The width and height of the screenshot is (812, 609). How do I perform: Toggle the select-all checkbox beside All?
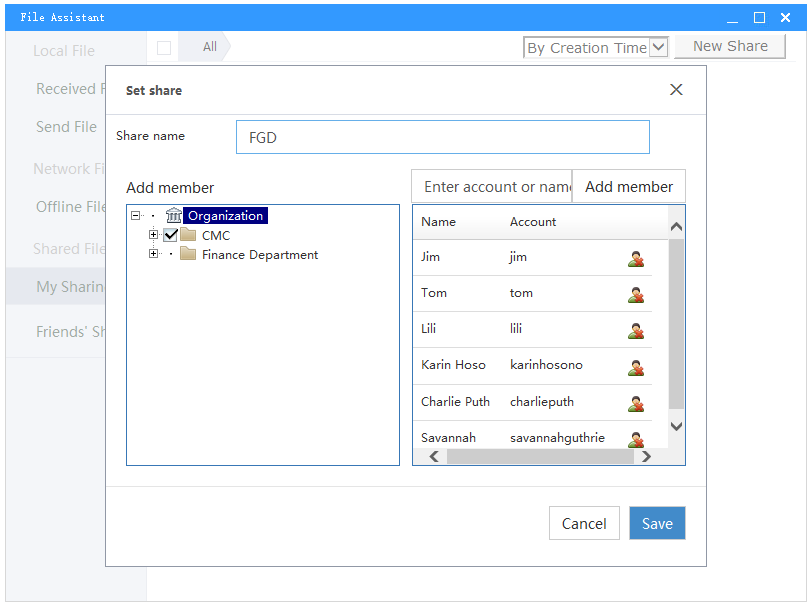tap(164, 47)
